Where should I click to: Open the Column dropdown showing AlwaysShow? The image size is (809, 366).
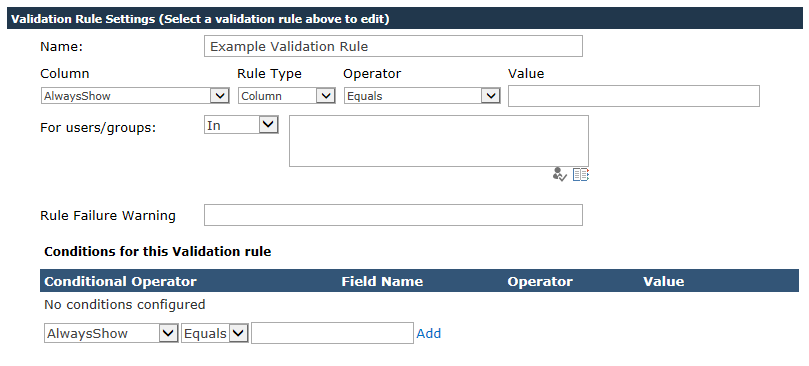(135, 96)
